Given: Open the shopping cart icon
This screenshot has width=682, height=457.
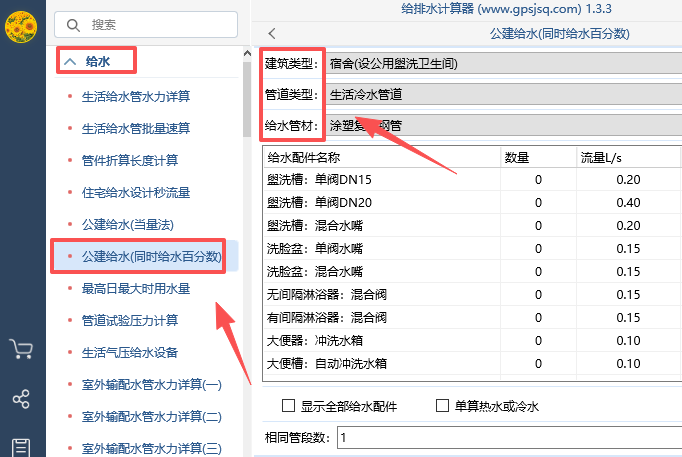Looking at the screenshot, I should point(21,349).
